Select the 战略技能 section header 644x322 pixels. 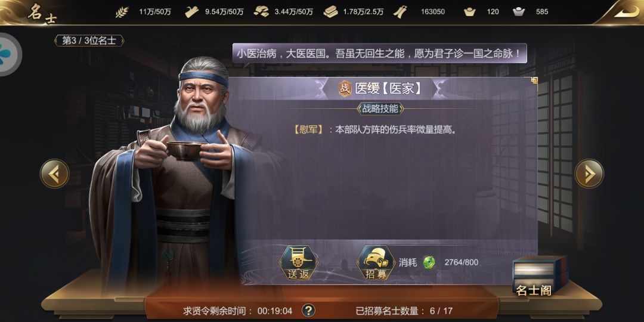(x=380, y=109)
